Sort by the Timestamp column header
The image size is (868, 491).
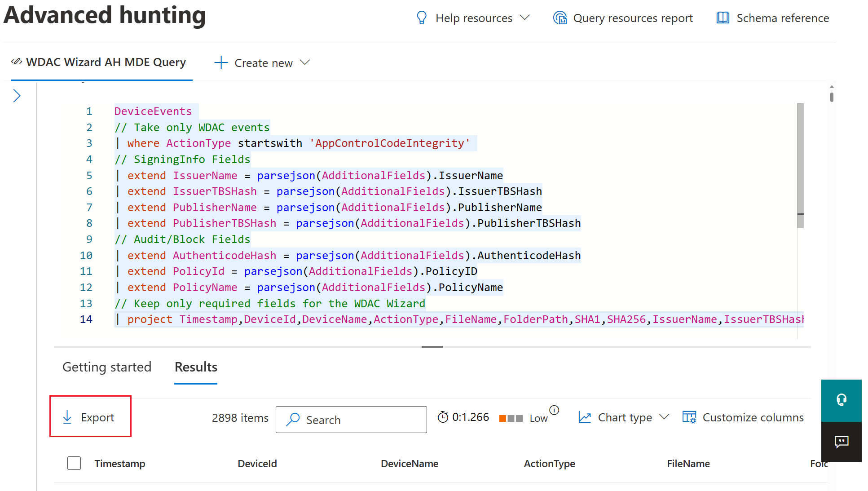[119, 464]
